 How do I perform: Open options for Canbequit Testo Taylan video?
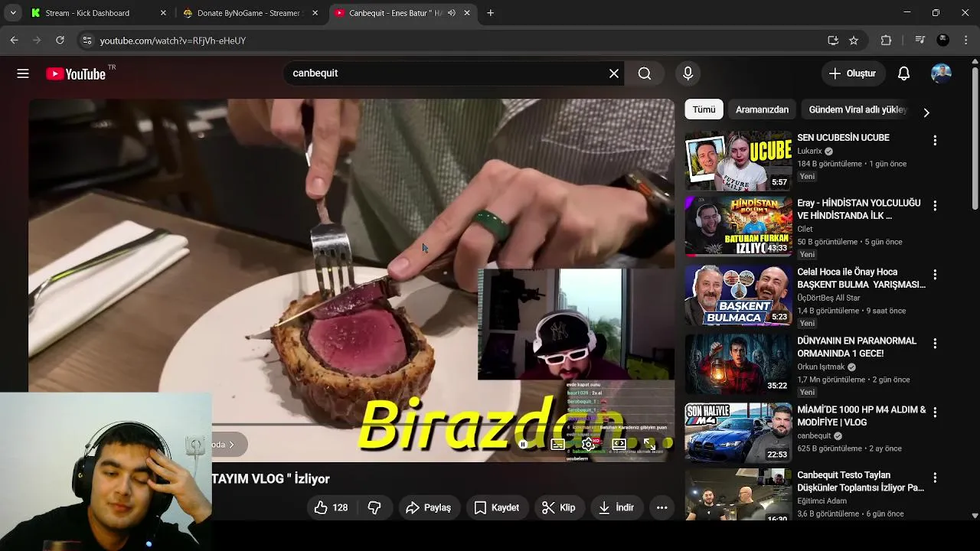click(934, 478)
